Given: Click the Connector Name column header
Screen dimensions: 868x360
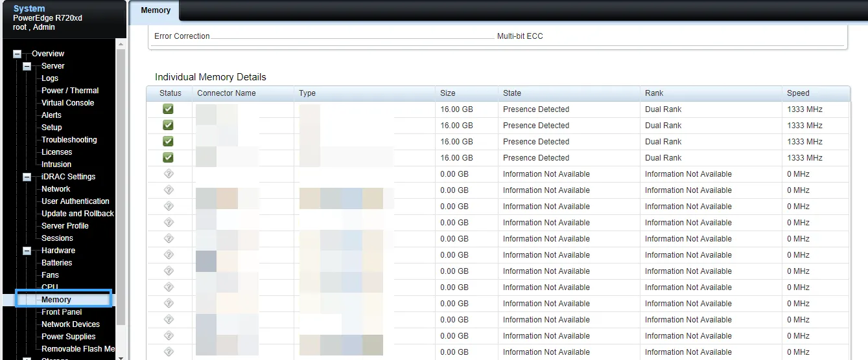Looking at the screenshot, I should click(x=226, y=93).
